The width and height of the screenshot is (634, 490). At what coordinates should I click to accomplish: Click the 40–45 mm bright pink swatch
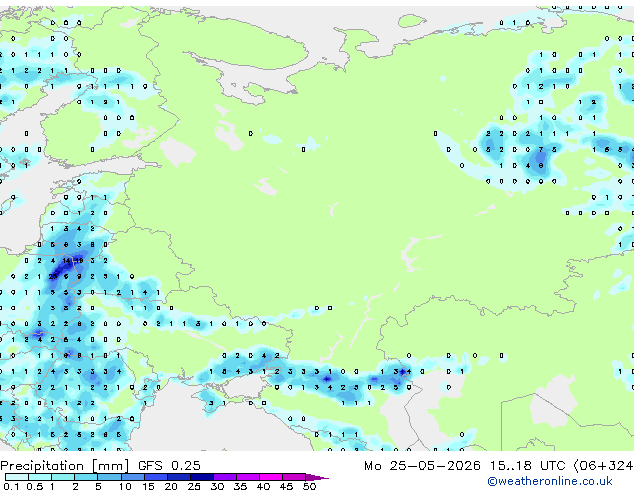(271, 477)
